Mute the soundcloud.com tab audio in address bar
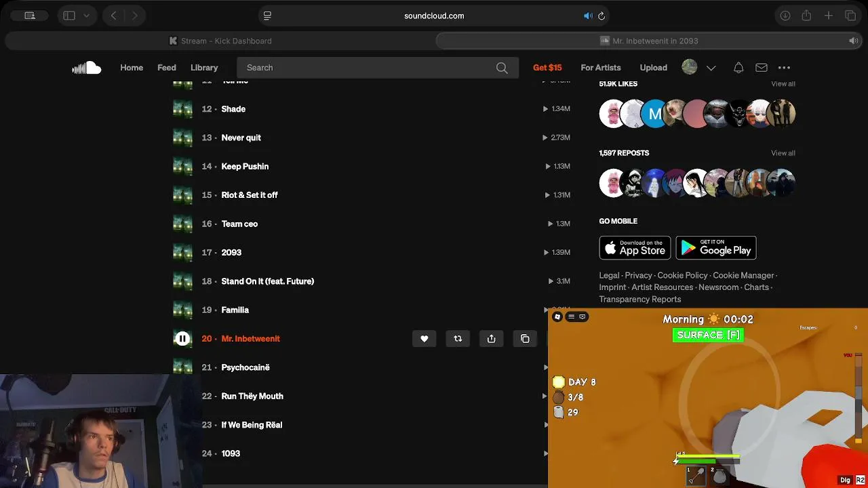 [588, 16]
